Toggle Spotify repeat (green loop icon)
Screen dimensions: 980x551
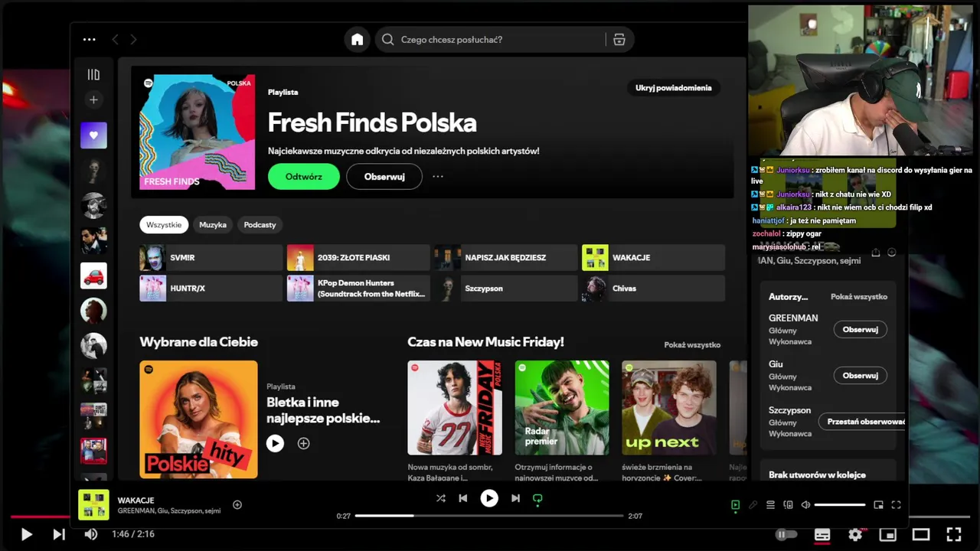[537, 499]
